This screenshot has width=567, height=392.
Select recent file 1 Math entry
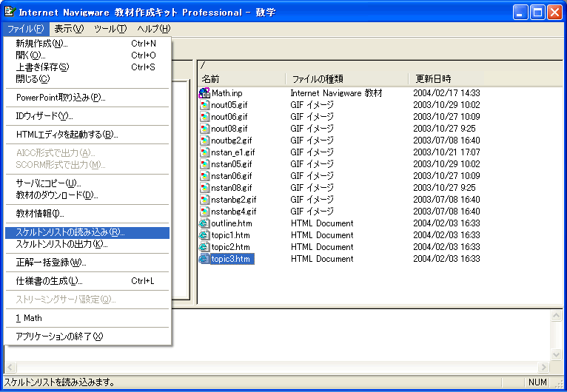click(x=30, y=318)
